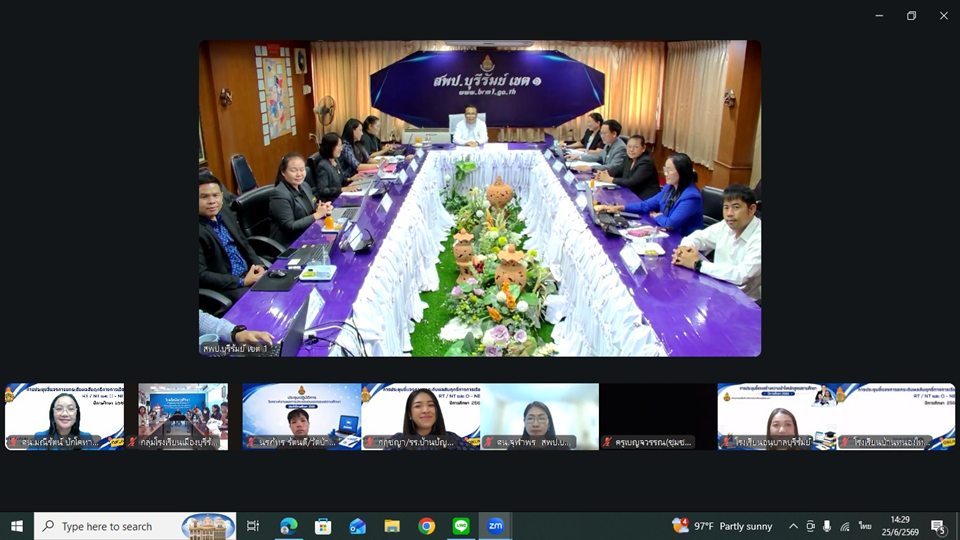This screenshot has width=960, height=540.
Task: Open the notification center icon
Action: tap(939, 527)
